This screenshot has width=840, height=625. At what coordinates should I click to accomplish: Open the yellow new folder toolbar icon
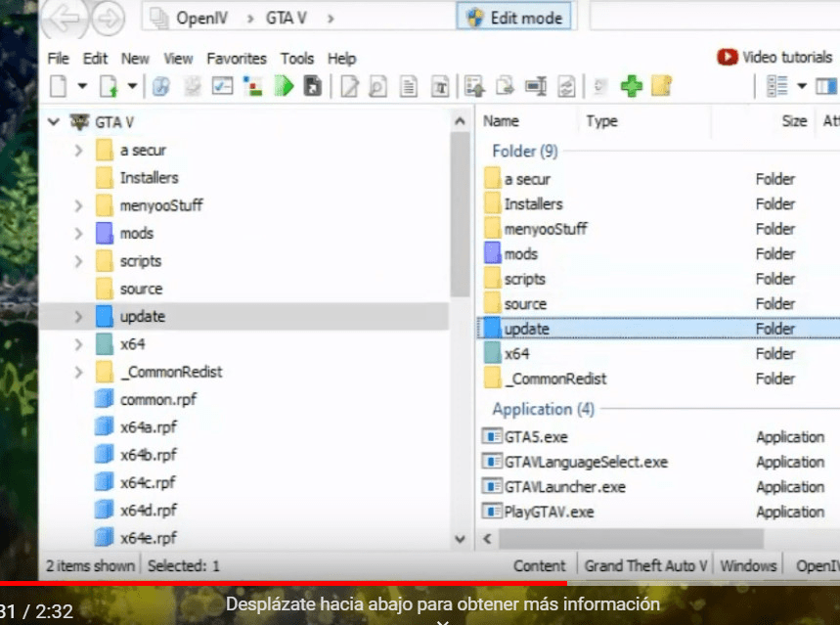pos(663,86)
